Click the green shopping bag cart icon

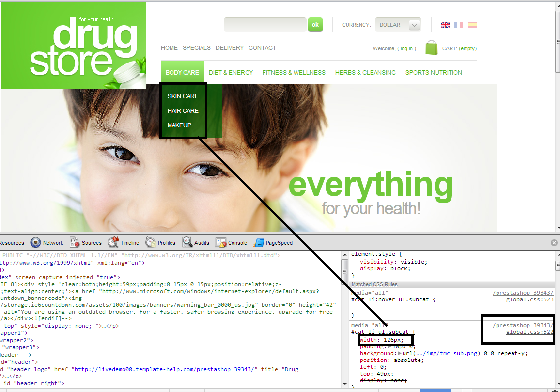431,47
